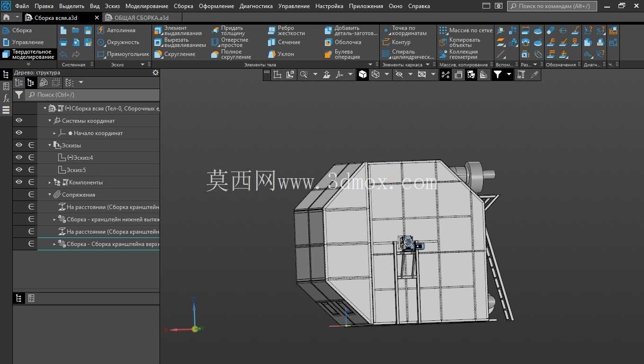Choose the Скругление fillet tool
The height and width of the screenshot is (364, 644).
tap(174, 54)
